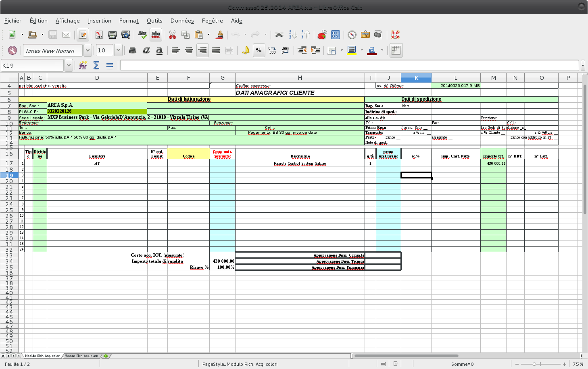Expand the New document dropdown arrow
Image resolution: width=588 pixels, height=369 pixels.
click(22, 35)
